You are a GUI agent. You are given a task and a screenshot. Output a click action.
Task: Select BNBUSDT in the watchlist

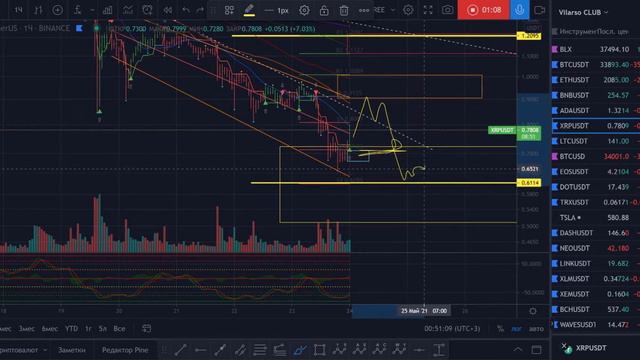coord(596,95)
